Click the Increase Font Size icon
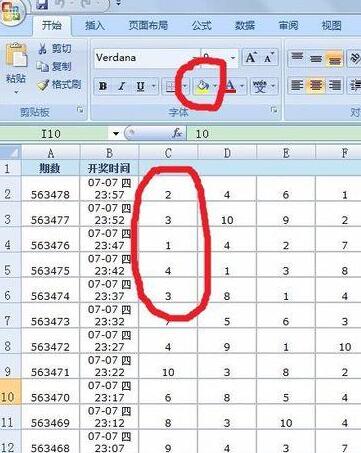 pyautogui.click(x=251, y=58)
